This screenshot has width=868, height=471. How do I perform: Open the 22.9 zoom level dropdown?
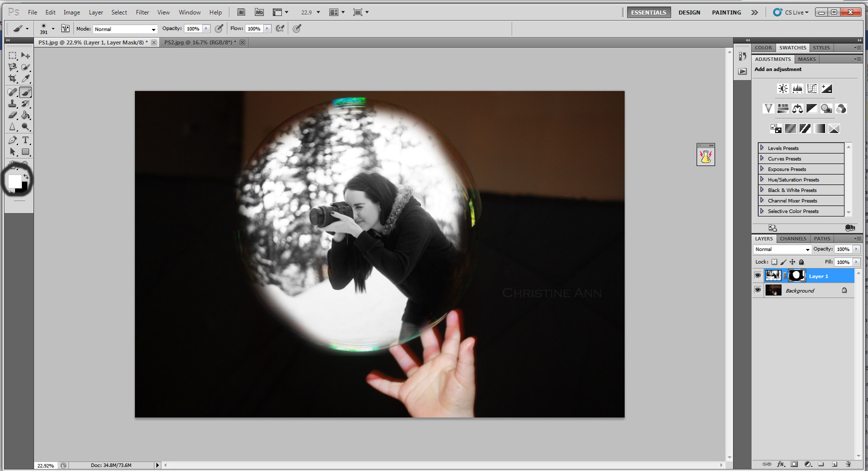[318, 12]
